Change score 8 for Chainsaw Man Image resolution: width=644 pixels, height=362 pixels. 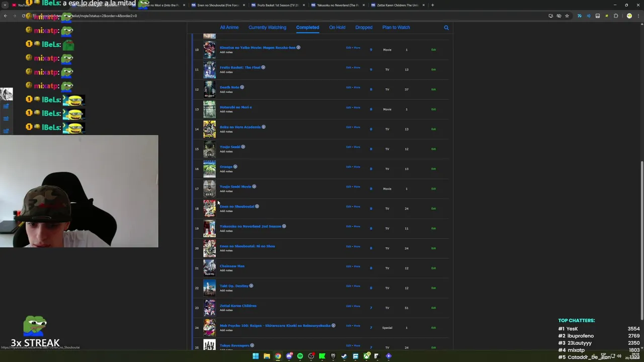371,268
